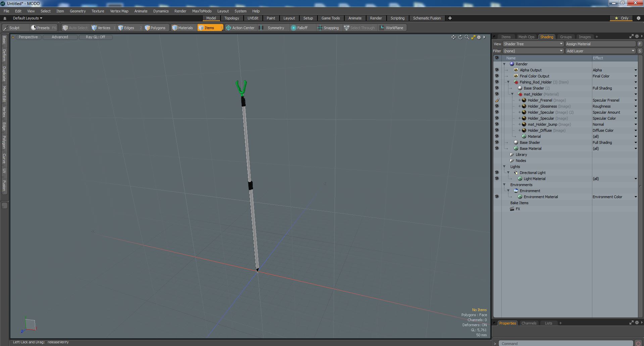Open the MaxToModo menu
Screen dimensions: 644x346
pyautogui.click(x=202, y=11)
